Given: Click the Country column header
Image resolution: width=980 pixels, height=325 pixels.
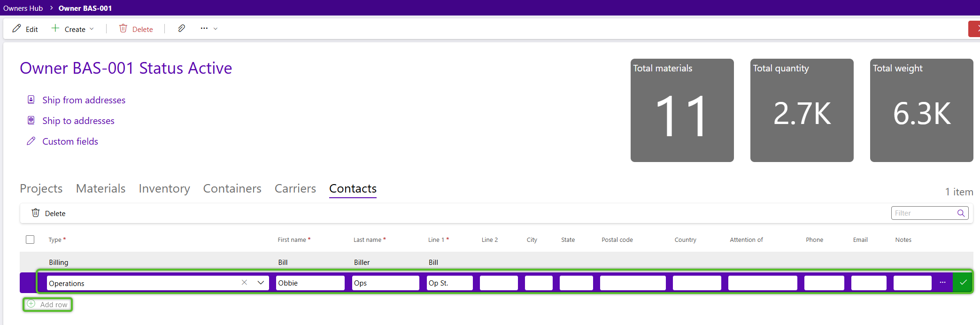Looking at the screenshot, I should point(685,240).
